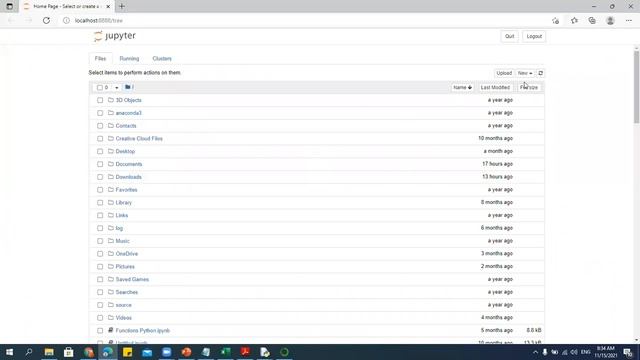640x360 pixels.
Task: Switch to Edge in the taskbar
Action: point(108,352)
